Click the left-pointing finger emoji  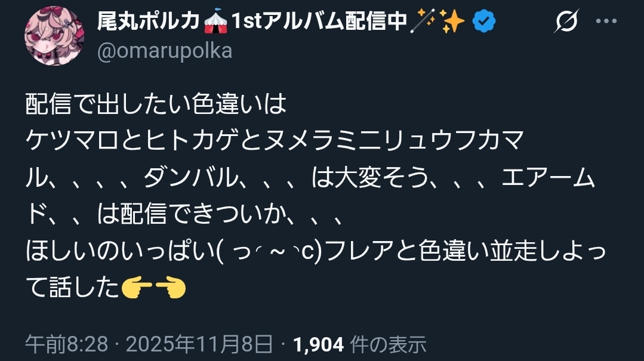[x=137, y=288]
